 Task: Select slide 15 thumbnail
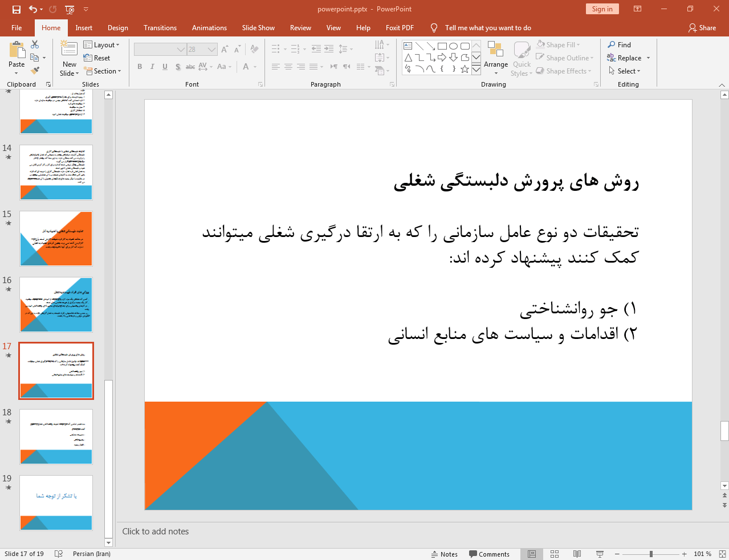(56, 239)
